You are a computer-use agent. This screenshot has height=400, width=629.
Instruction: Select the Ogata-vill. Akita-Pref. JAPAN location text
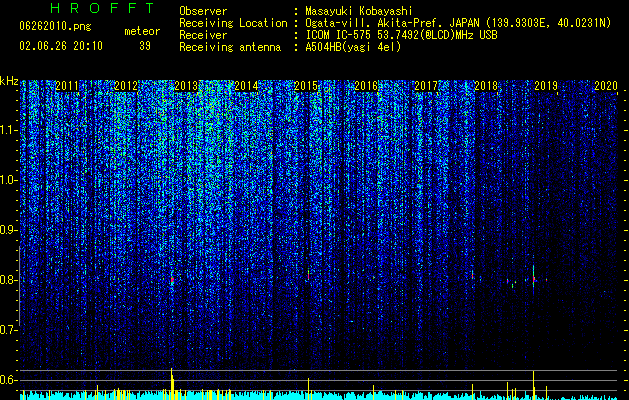click(x=458, y=23)
